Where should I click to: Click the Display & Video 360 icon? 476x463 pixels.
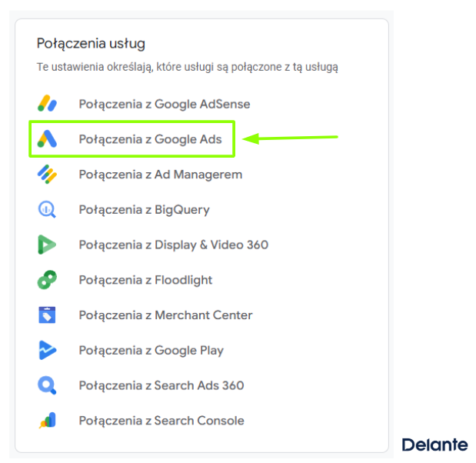47,245
